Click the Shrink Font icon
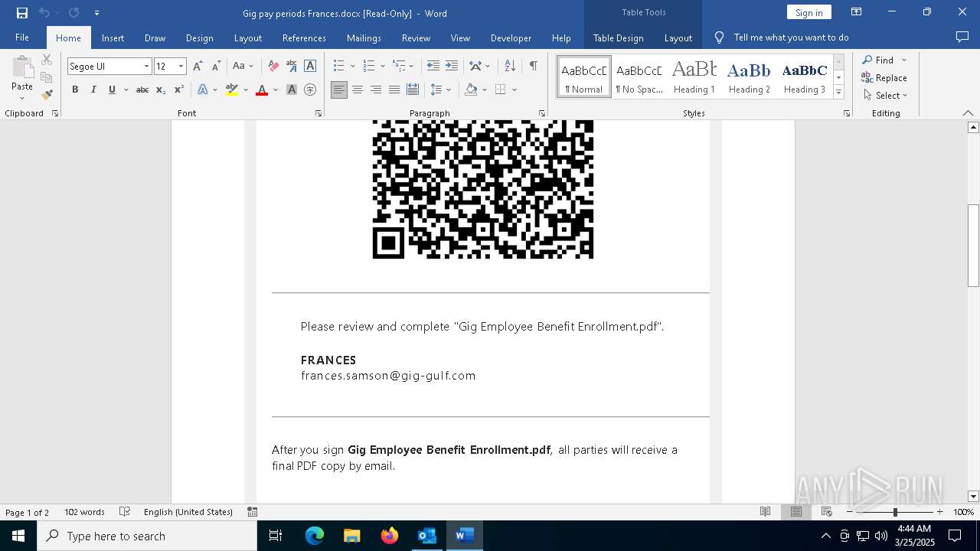The width and height of the screenshot is (980, 551). tap(216, 67)
